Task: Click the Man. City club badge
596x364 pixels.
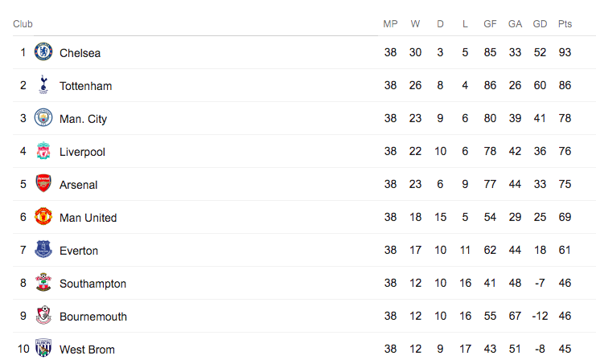Action: [43, 117]
